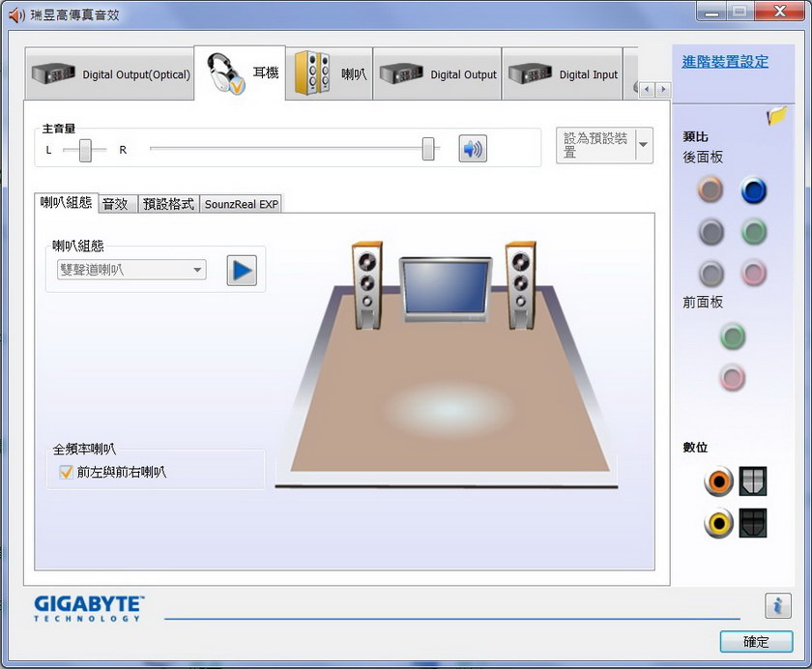Screen dimensions: 812x669
Task: Select the pink rear panel mic jack
Action: click(754, 273)
